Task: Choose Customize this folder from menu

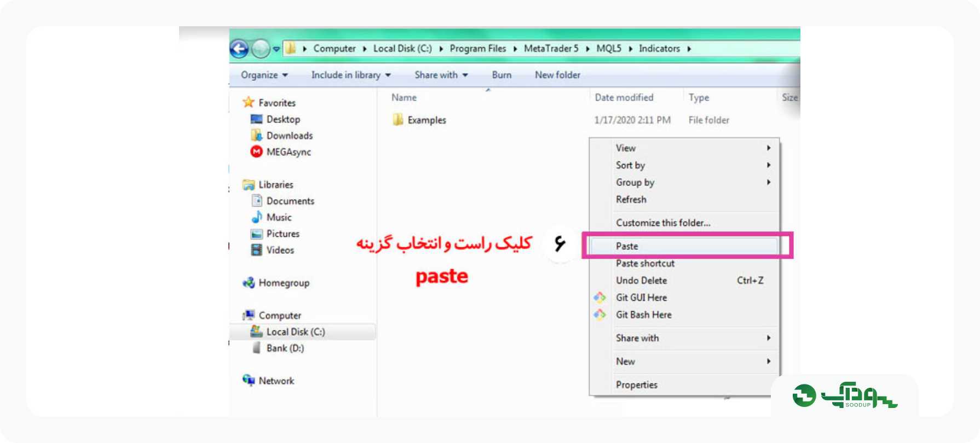Action: pyautogui.click(x=684, y=223)
